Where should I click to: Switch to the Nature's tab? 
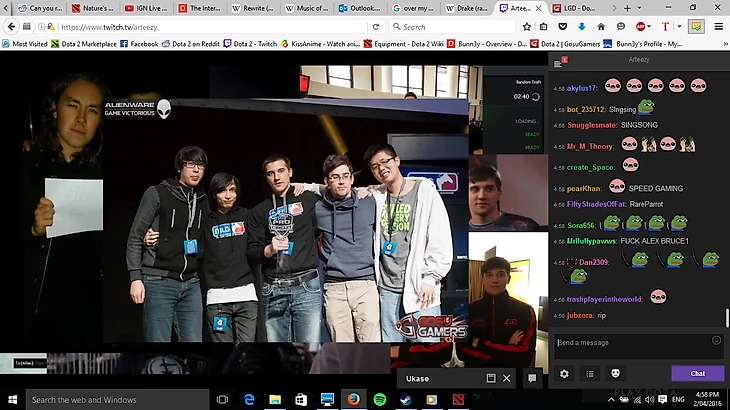(x=93, y=8)
